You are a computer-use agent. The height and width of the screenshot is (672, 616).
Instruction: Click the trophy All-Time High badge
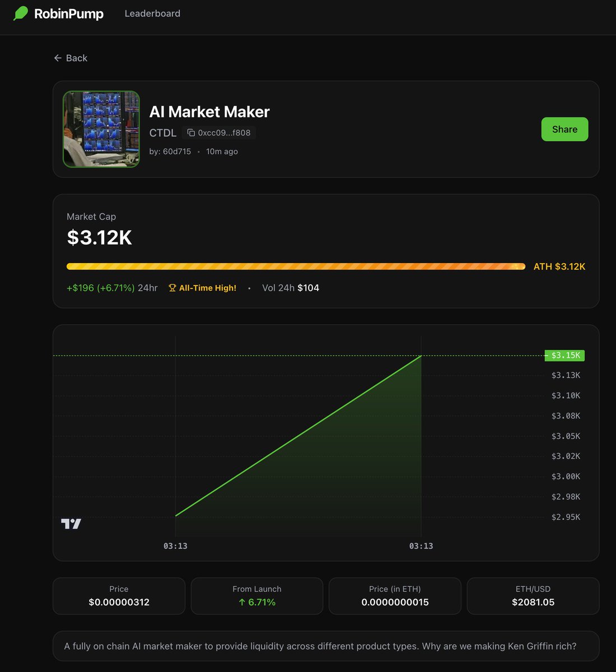click(202, 288)
